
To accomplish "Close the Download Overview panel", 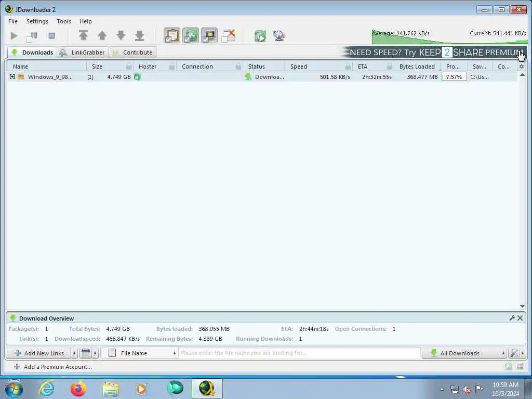I will [x=520, y=318].
